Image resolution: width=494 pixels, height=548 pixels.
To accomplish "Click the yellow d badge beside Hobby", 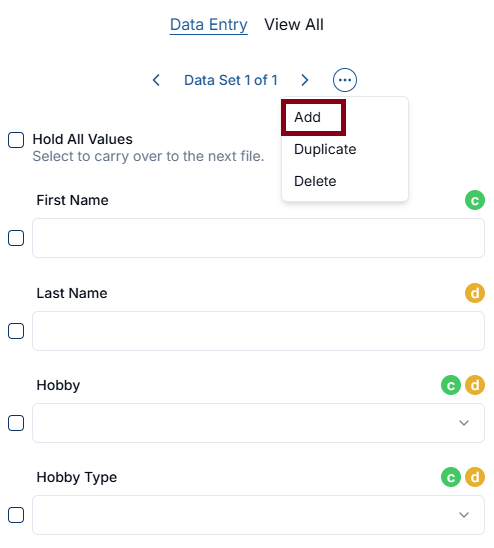I will click(474, 385).
